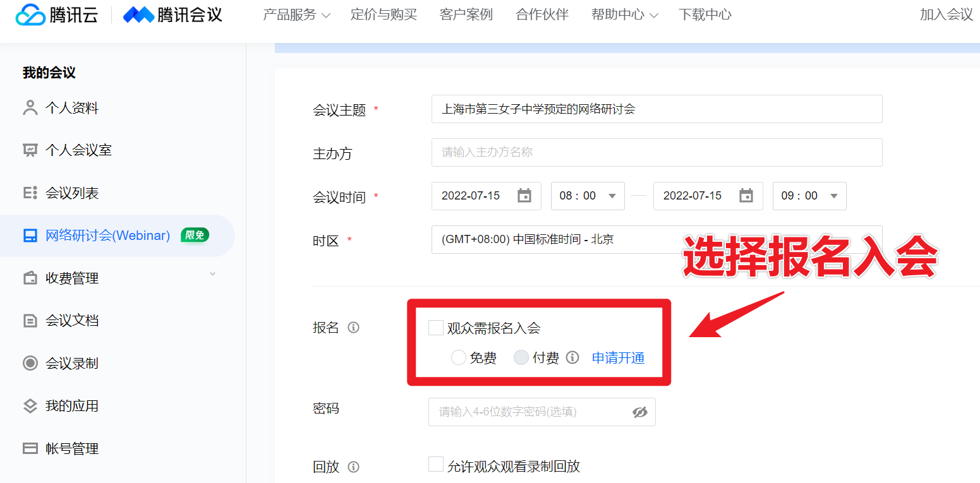Click the 个人资料 person icon
Viewport: 980px width, 483px height.
(30, 108)
